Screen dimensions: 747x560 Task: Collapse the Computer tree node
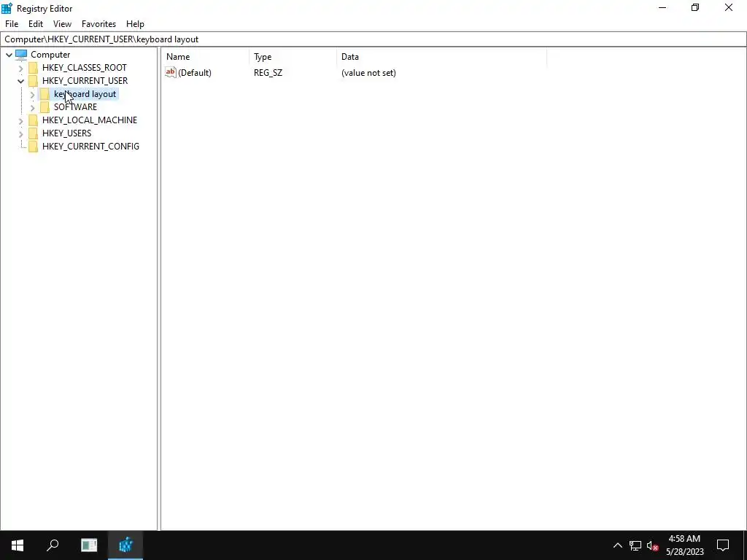9,55
